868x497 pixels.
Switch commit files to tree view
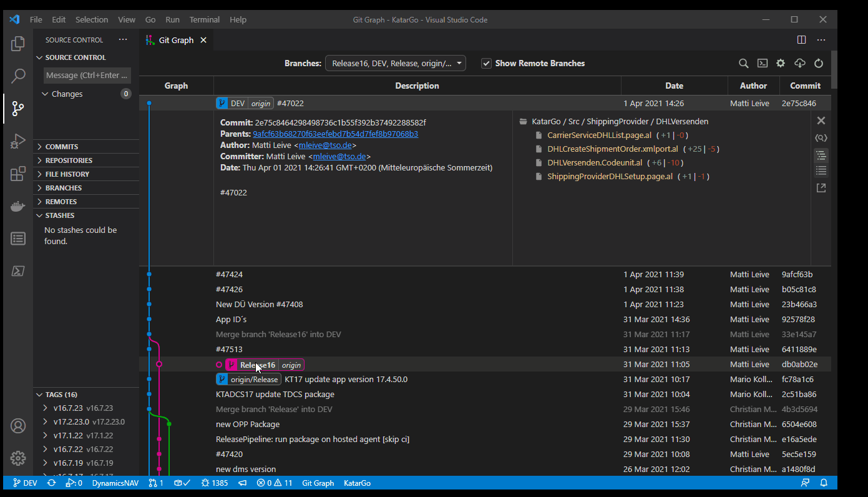tap(821, 155)
